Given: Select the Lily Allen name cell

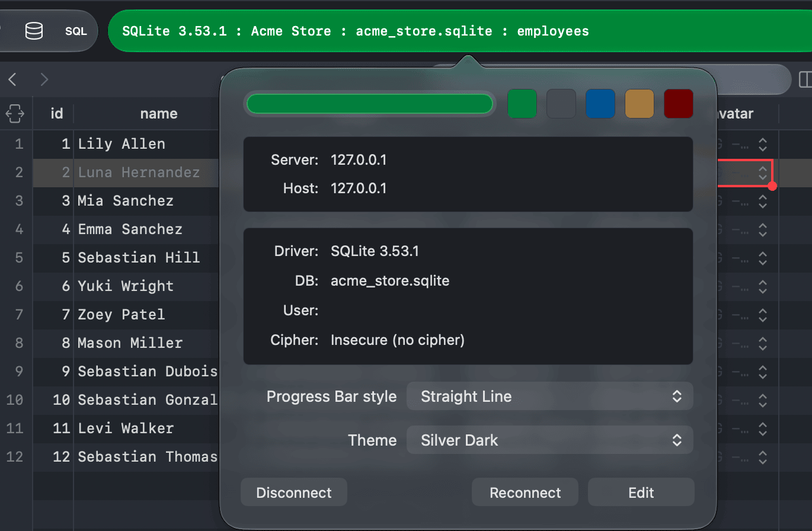Looking at the screenshot, I should [147, 144].
